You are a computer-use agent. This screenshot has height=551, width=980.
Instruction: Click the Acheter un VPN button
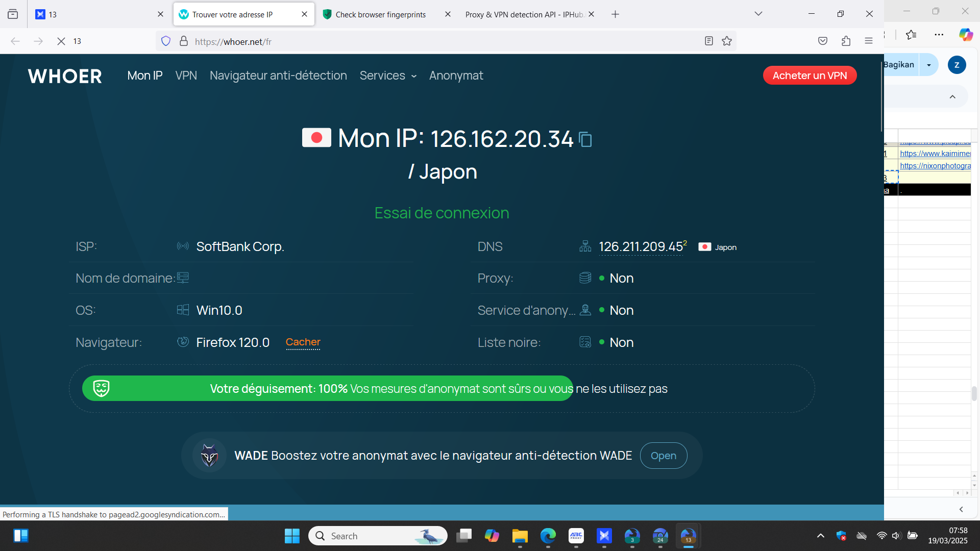810,76
